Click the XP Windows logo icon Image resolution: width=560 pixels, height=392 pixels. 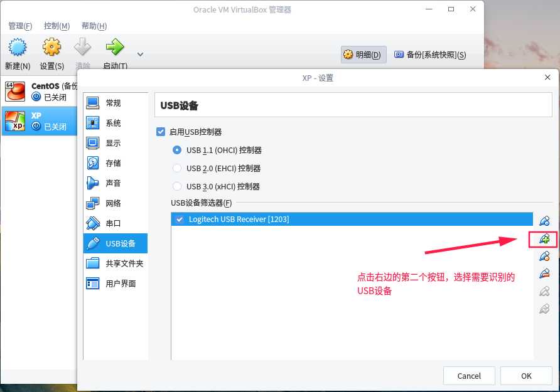tap(15, 121)
